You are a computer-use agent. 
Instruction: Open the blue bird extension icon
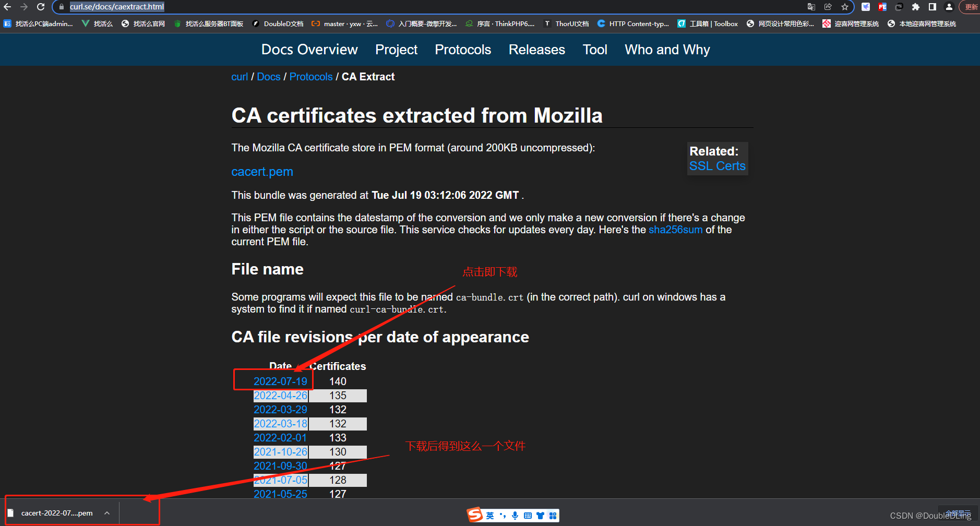click(x=866, y=7)
